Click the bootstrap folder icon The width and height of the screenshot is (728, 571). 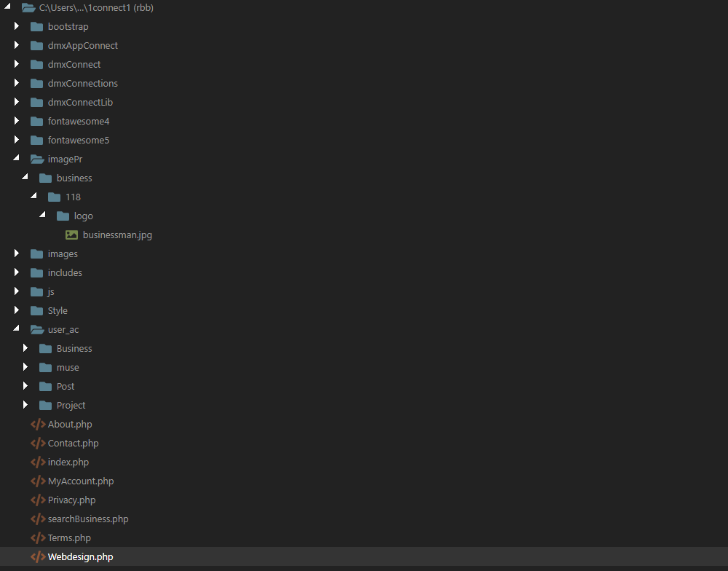[36, 27]
